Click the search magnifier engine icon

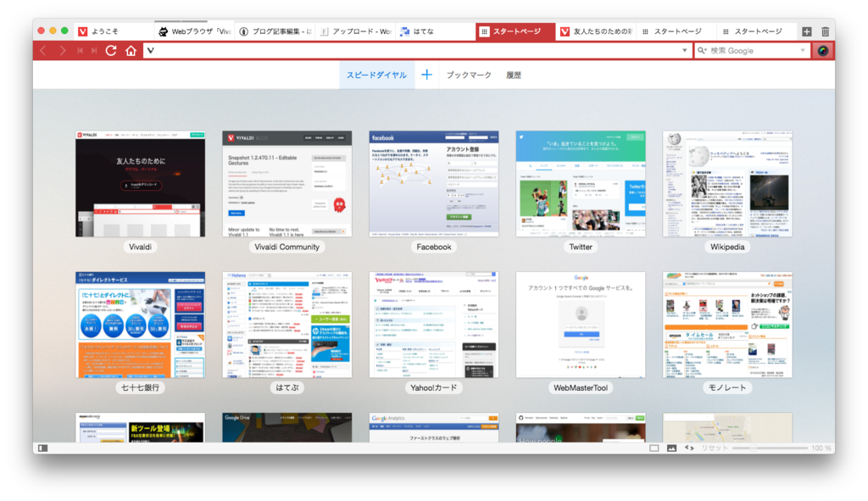(x=702, y=51)
